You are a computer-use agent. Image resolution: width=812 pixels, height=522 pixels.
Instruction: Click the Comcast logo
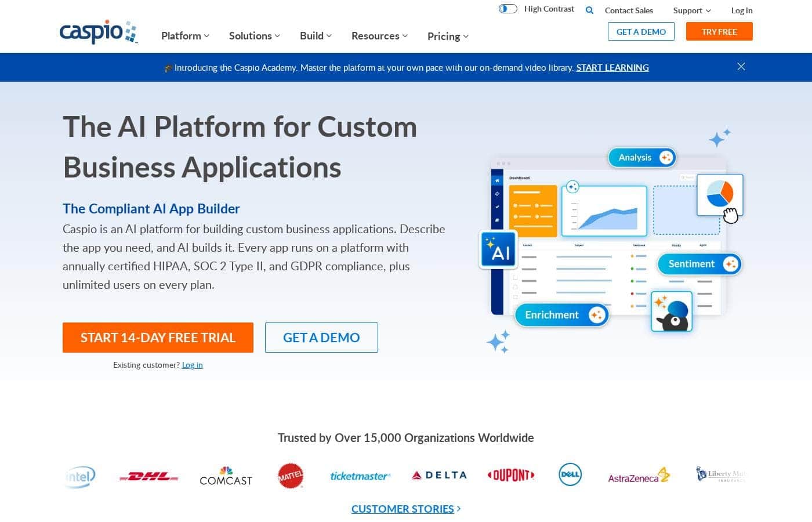click(x=226, y=476)
